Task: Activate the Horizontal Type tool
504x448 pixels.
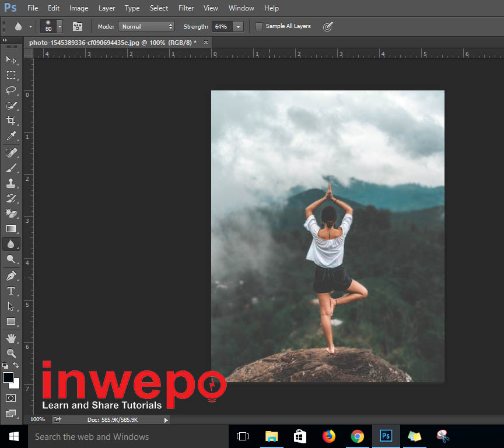Action: [11, 291]
